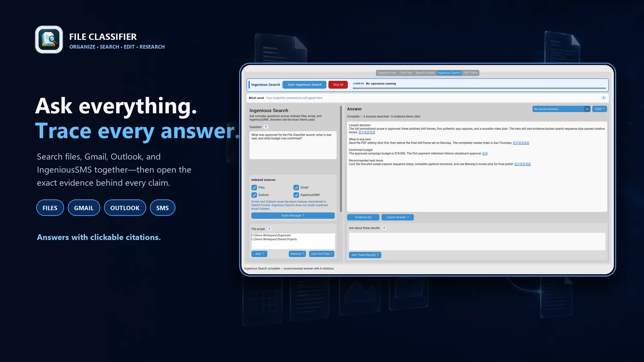Image resolution: width=644 pixels, height=362 pixels.
Task: Switch to the Find Files tab
Action: click(406, 73)
